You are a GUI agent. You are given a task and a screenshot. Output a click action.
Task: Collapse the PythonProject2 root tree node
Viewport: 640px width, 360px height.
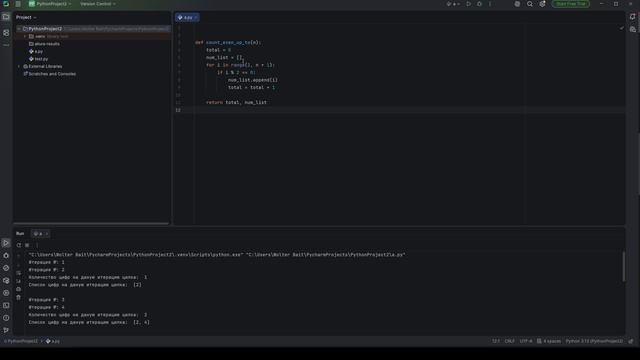click(19, 29)
